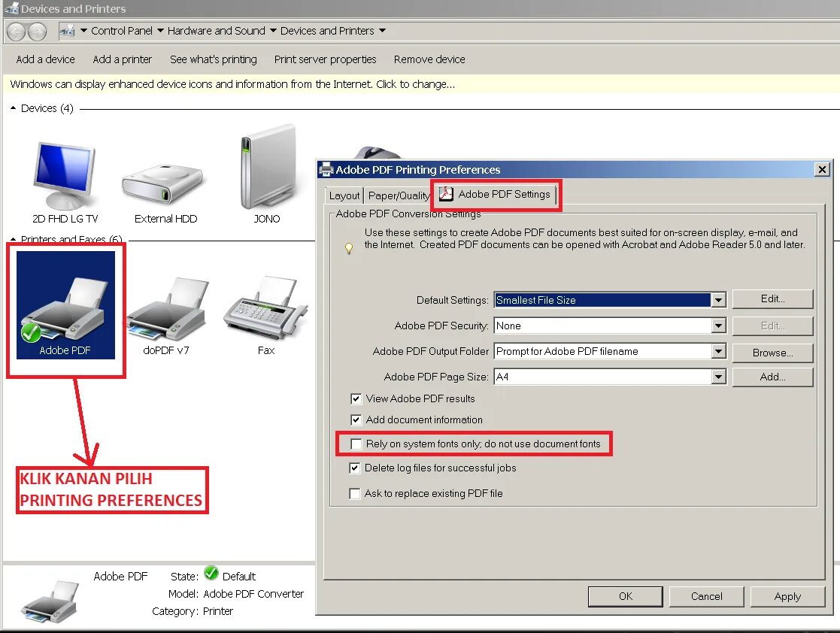840x633 pixels.
Task: Click Devices and Printers in the address breadcrumb
Action: click(327, 31)
